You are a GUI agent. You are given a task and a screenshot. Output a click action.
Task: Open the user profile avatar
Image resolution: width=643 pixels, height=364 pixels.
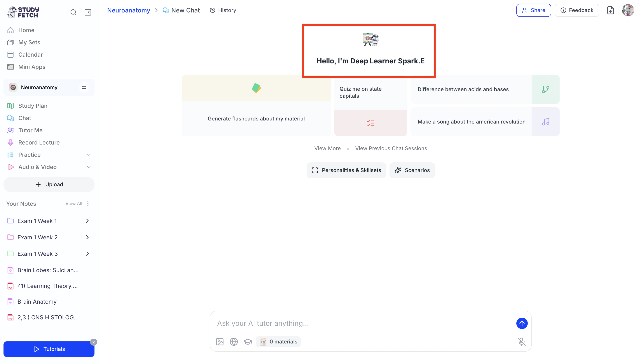point(628,10)
